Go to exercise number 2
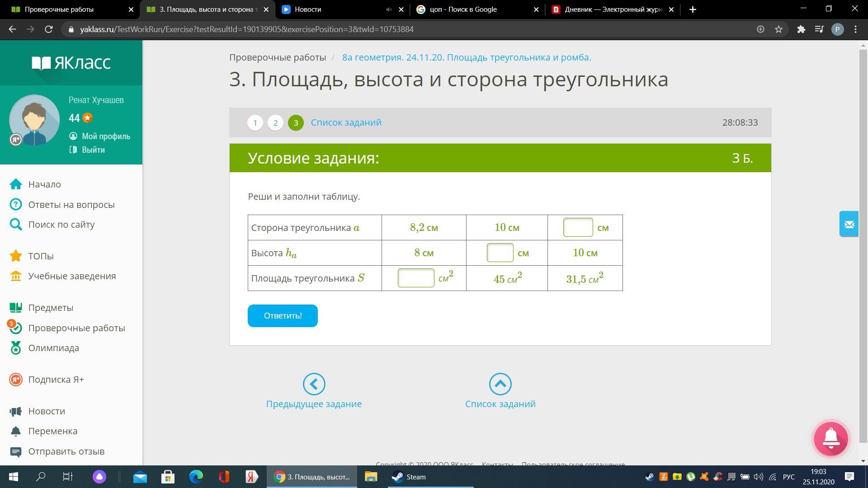This screenshot has height=488, width=868. [x=275, y=123]
